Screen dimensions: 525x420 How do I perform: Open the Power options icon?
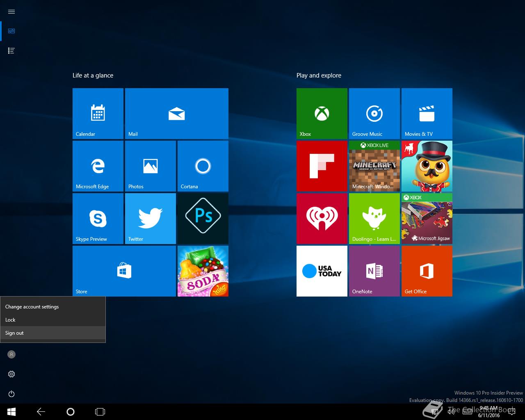[11, 394]
